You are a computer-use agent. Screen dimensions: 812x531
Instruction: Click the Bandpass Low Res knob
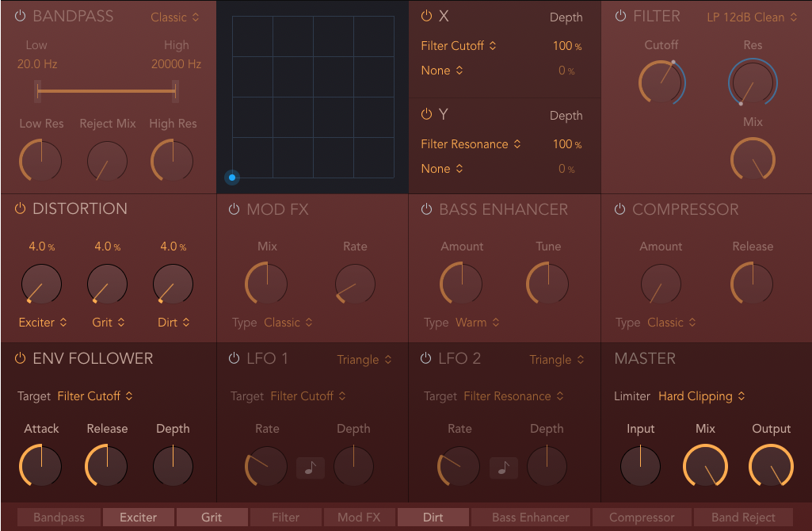[x=41, y=161]
